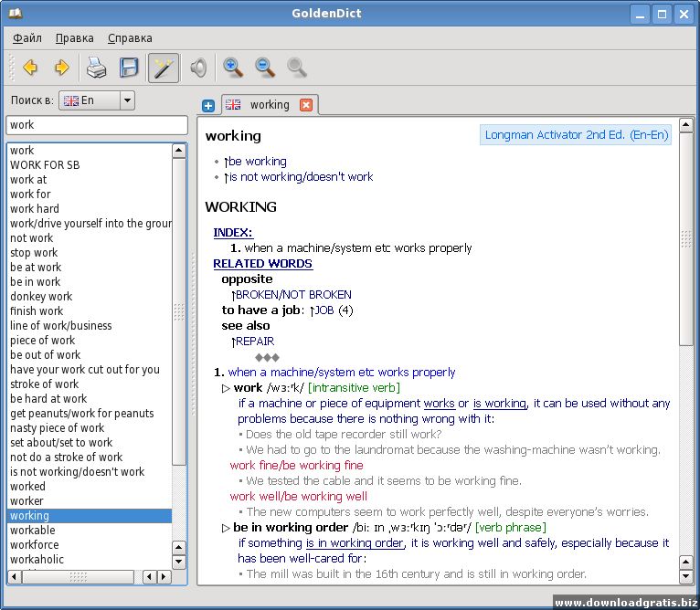Click the Longman Activator 2nd Ed. dictionary label
700x610 pixels.
point(576,135)
